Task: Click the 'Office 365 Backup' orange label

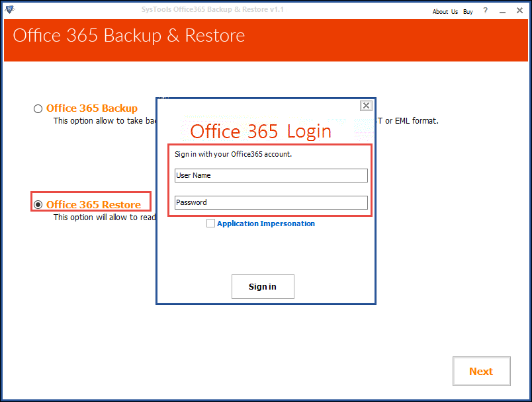Action: (92, 108)
